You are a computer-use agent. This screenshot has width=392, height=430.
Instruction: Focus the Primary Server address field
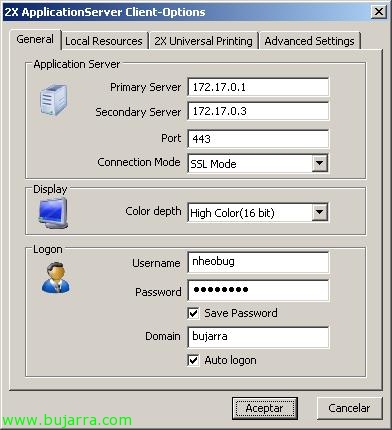[x=258, y=87]
